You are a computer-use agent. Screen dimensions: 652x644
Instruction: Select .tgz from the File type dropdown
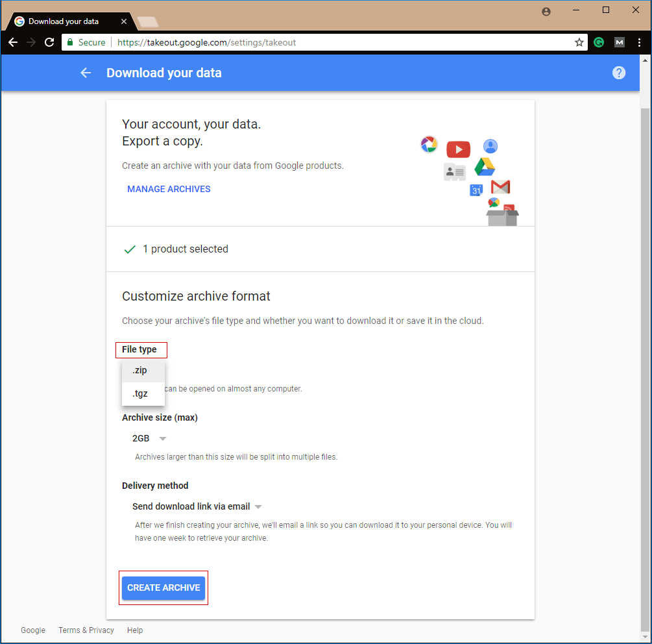click(139, 393)
